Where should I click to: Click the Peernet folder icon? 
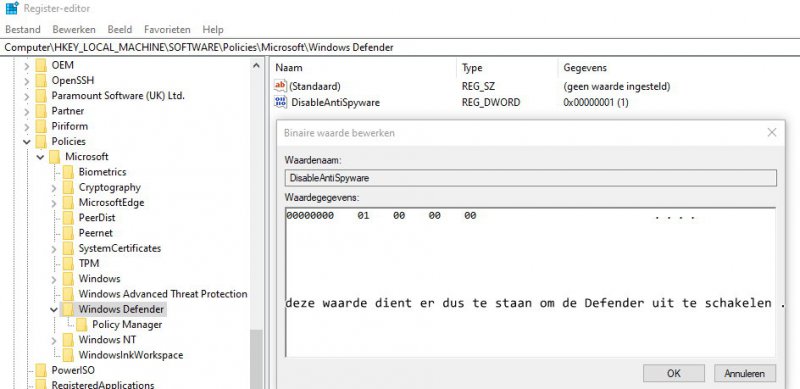coord(68,233)
